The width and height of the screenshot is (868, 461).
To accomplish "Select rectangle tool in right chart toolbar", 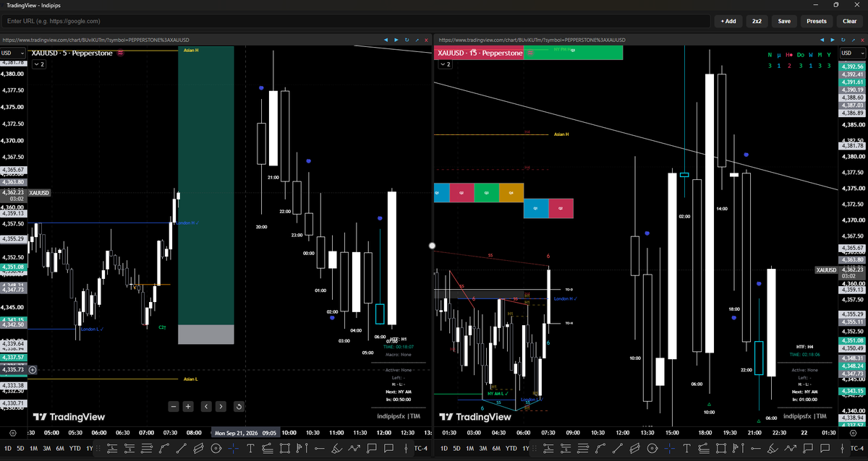I will [x=722, y=449].
